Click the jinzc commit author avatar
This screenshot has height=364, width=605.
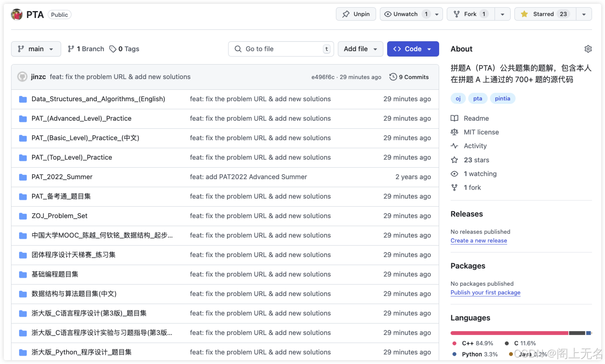(23, 77)
